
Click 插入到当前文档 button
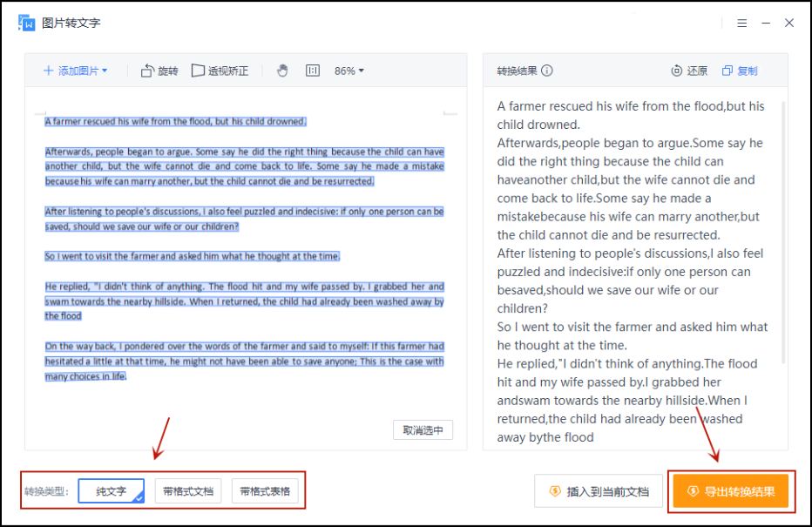(599, 491)
